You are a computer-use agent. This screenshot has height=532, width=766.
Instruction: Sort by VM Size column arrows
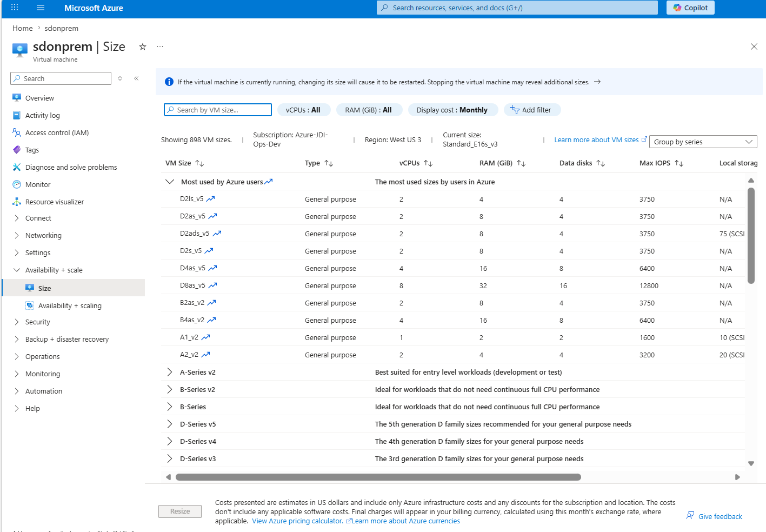(199, 163)
